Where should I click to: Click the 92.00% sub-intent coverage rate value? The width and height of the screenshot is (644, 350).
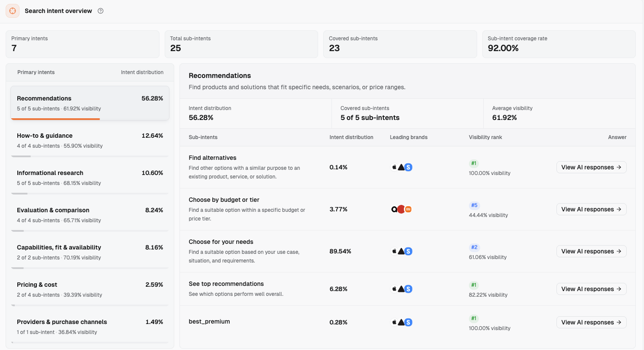pyautogui.click(x=503, y=48)
